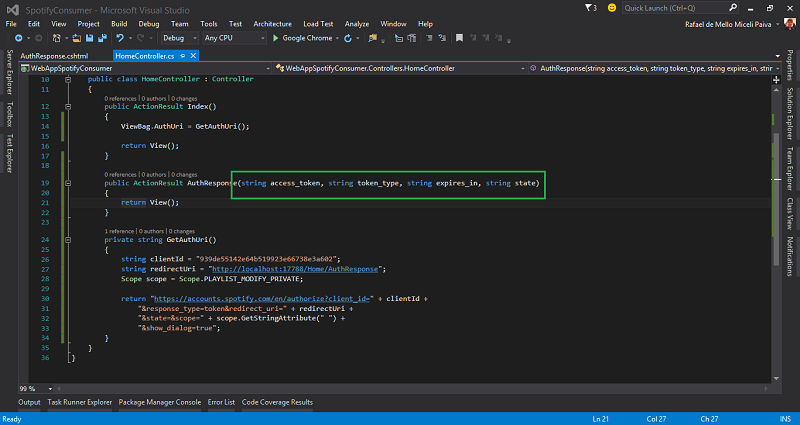Open the Debug configuration dropdown

pos(176,38)
